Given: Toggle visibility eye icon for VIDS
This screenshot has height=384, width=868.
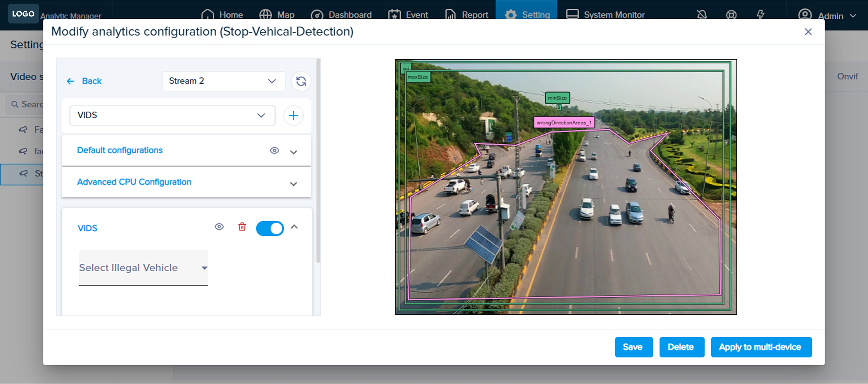Looking at the screenshot, I should (x=219, y=227).
